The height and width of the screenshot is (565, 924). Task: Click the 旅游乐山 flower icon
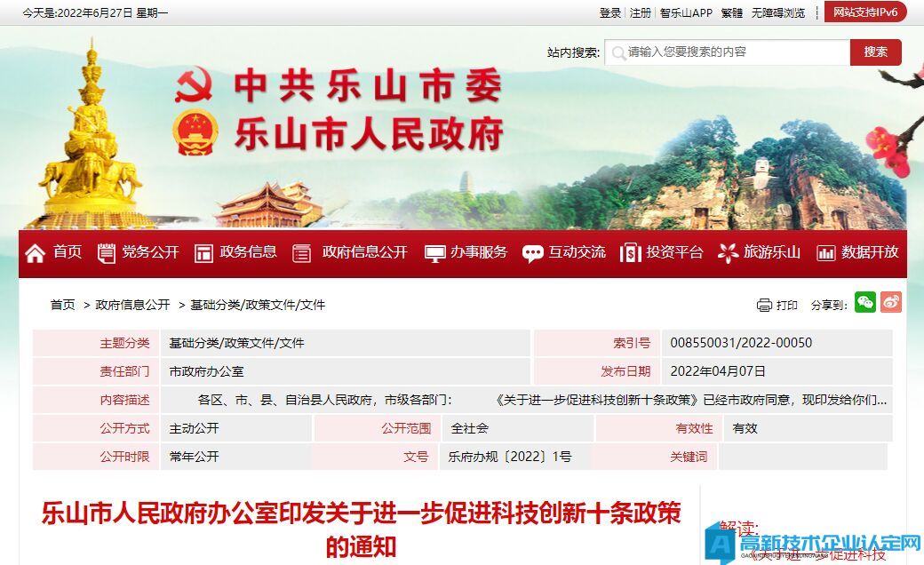coord(728,253)
